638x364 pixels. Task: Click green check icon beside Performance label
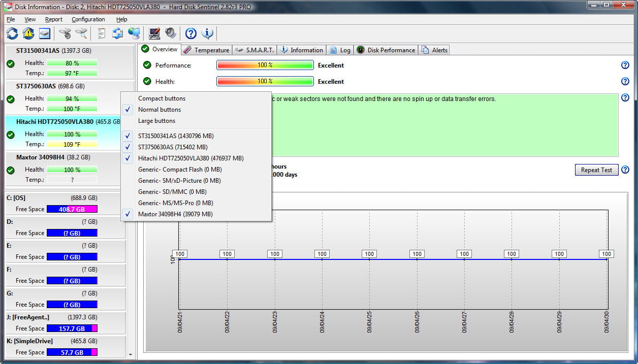point(147,65)
